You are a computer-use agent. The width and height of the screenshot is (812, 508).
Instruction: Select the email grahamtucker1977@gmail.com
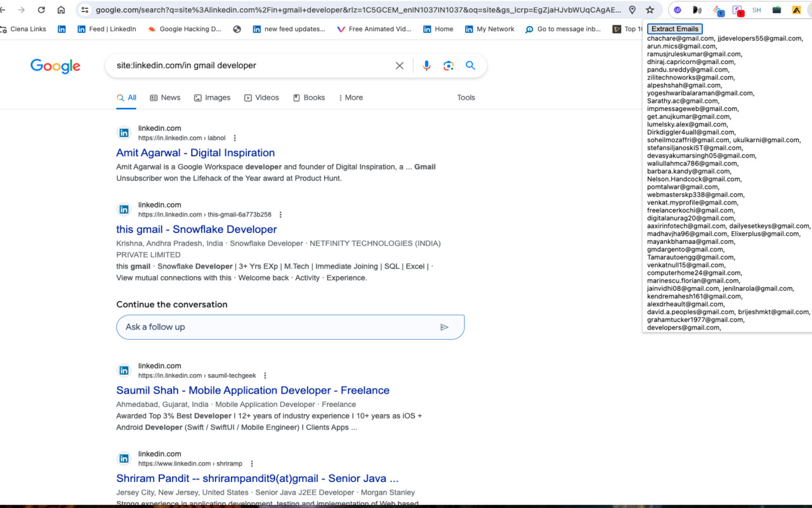696,320
